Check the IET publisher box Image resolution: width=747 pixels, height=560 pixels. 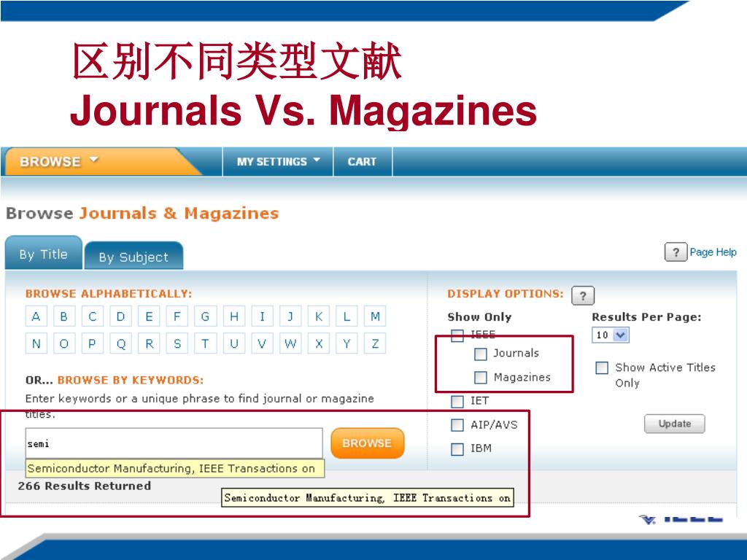(x=457, y=402)
